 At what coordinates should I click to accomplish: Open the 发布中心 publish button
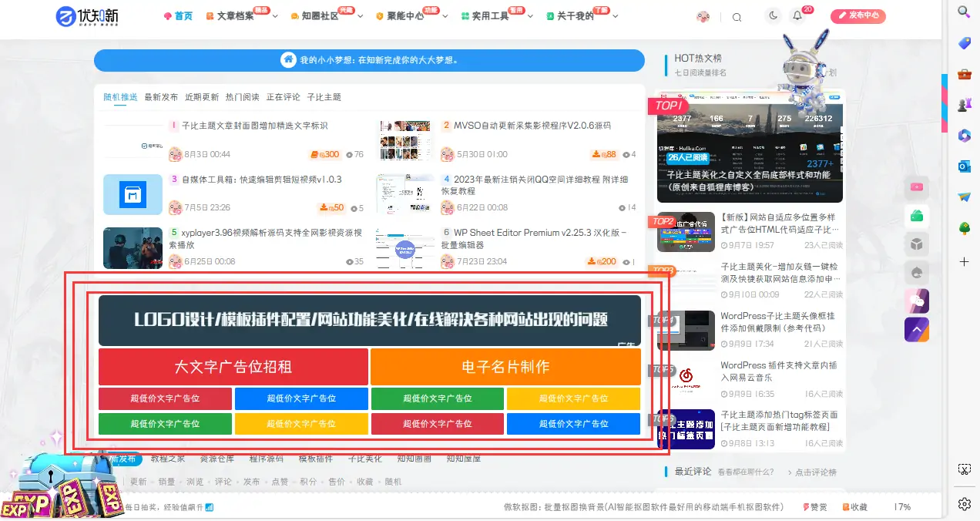[x=857, y=15]
